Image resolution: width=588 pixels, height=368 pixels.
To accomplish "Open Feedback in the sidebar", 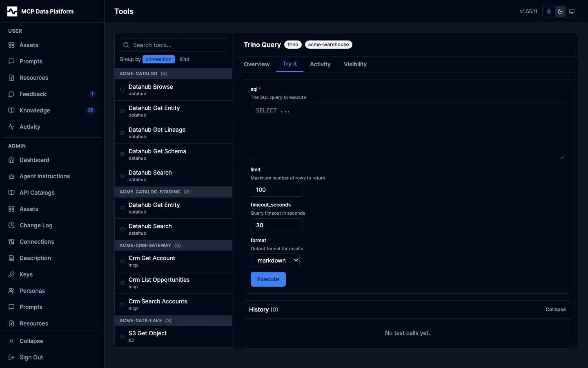I will click(52, 94).
